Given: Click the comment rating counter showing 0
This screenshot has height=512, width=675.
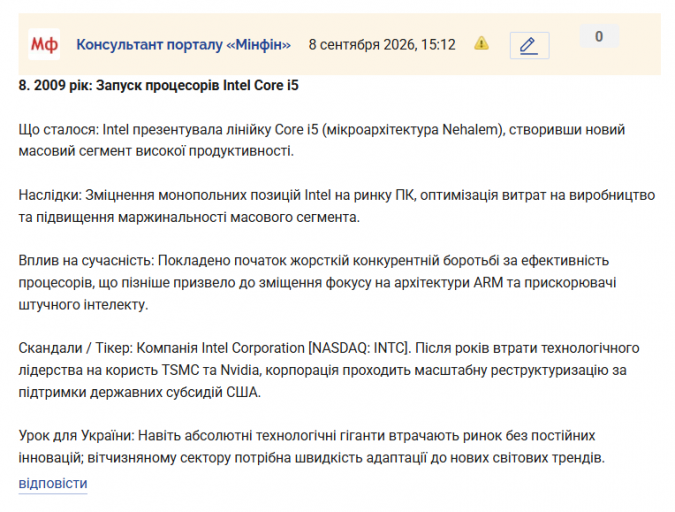Looking at the screenshot, I should pyautogui.click(x=599, y=37).
